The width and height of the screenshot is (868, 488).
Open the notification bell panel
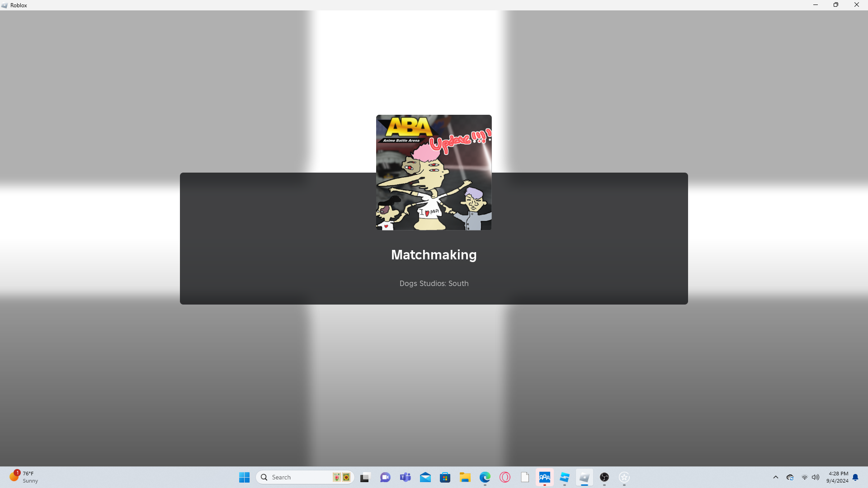(855, 477)
